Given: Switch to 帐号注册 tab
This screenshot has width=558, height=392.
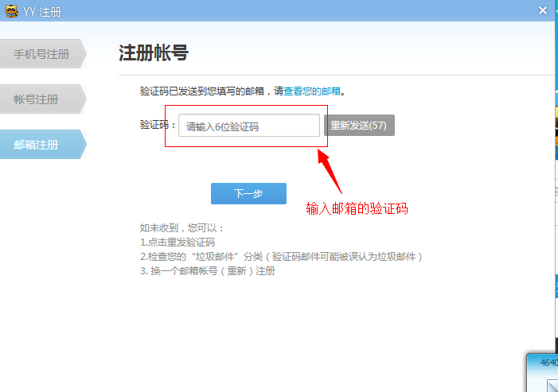Looking at the screenshot, I should (43, 99).
